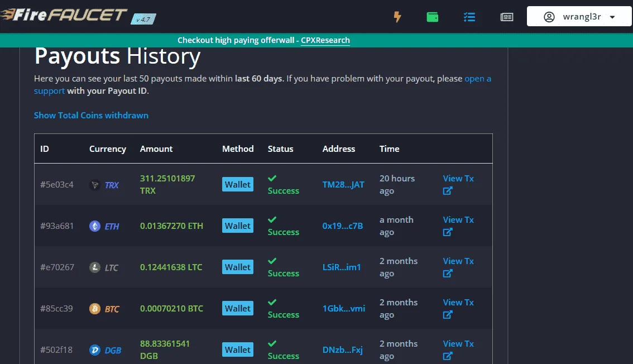633x364 pixels.
Task: Open address 0x19...c7B
Action: [342, 226]
